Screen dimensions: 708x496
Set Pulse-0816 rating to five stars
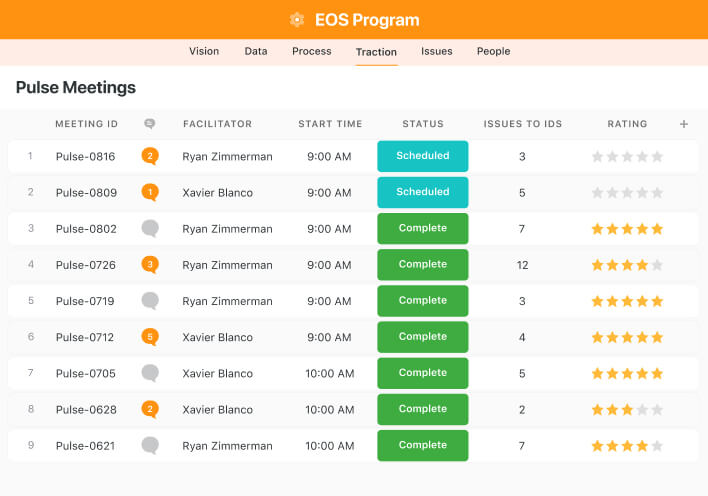657,157
